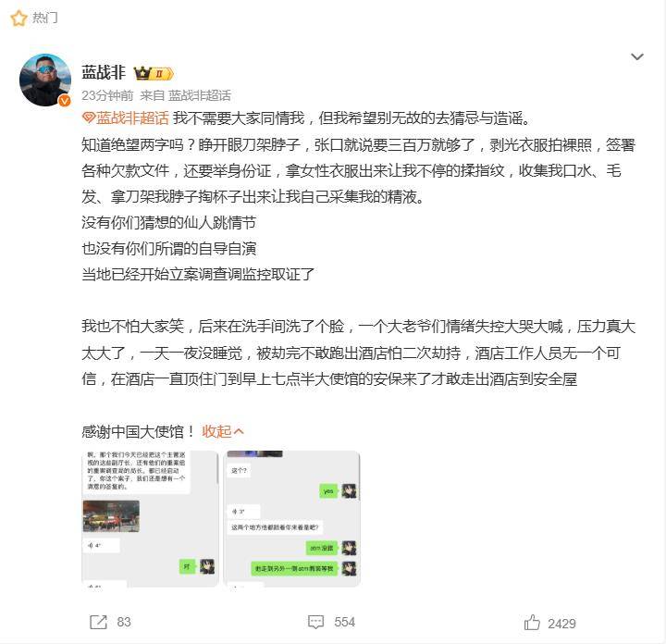The image size is (666, 644).
Task: Click the repost count 83
Action: [124, 622]
